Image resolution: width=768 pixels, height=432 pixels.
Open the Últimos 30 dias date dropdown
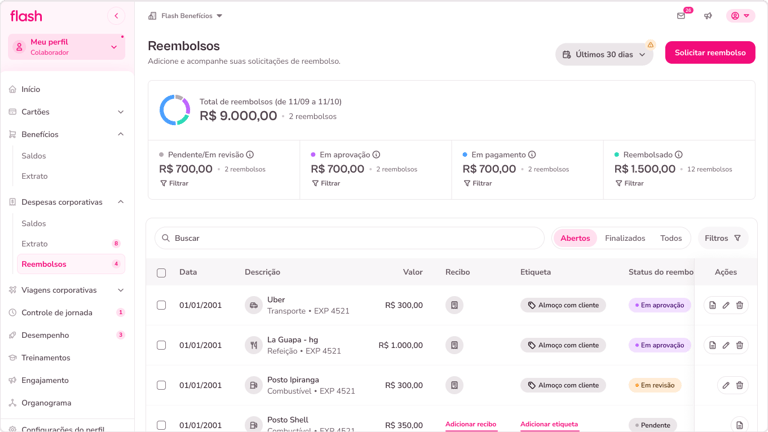604,54
